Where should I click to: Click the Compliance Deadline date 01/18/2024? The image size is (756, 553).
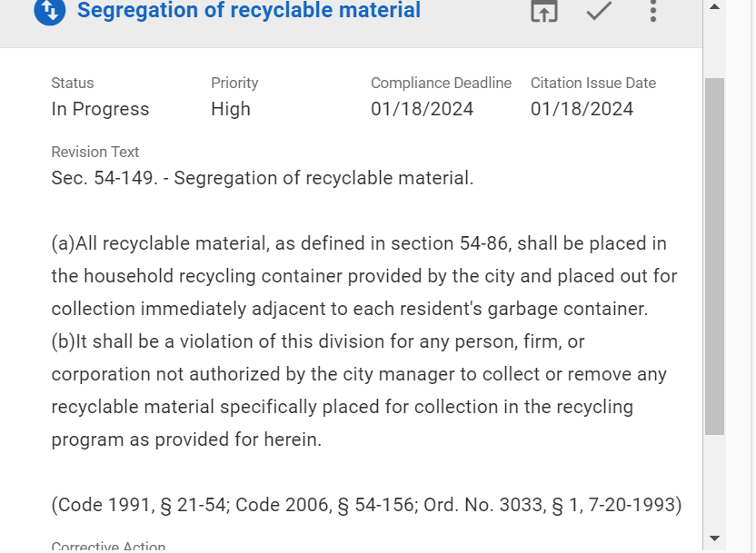pos(422,109)
